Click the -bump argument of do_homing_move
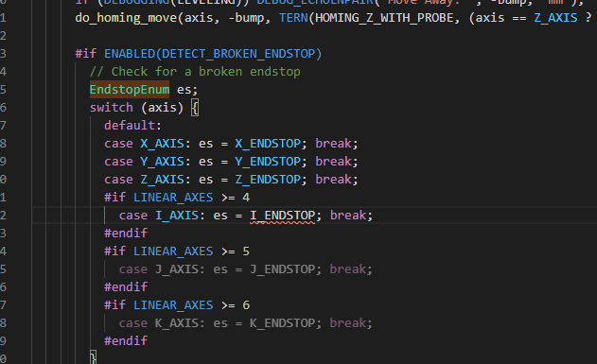The image size is (597, 364). 246,18
